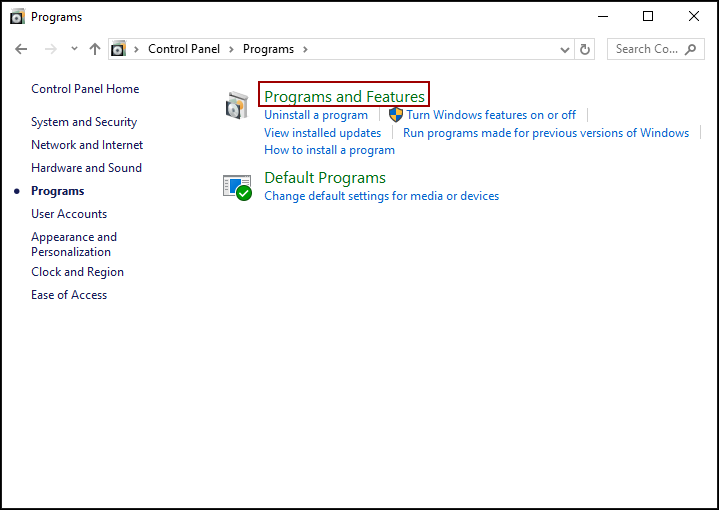This screenshot has height=510, width=719.
Task: Select Programs in the breadcrumb
Action: tap(268, 49)
